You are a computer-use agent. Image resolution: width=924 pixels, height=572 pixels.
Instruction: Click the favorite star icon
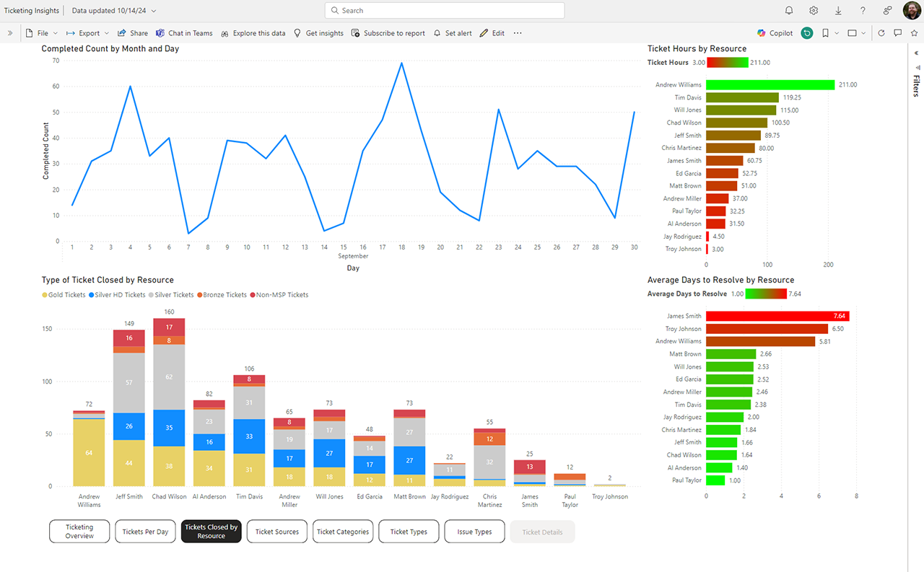click(914, 33)
